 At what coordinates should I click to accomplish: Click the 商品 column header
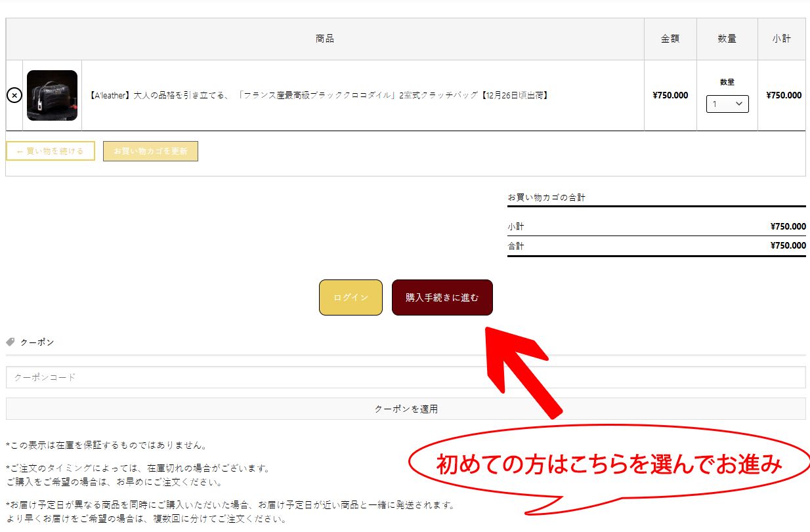325,39
